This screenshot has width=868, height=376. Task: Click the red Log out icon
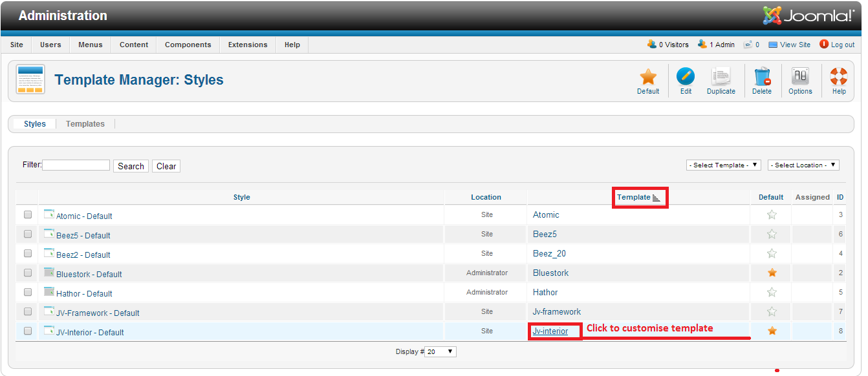(x=824, y=45)
